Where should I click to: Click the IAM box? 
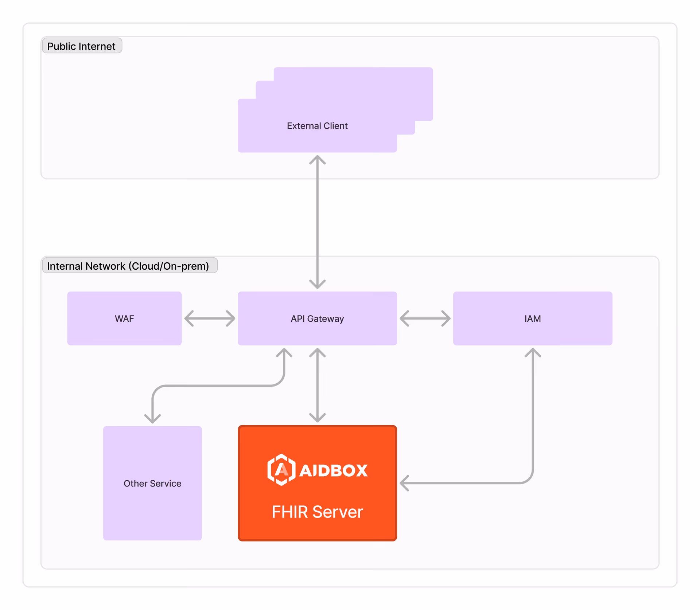point(532,318)
